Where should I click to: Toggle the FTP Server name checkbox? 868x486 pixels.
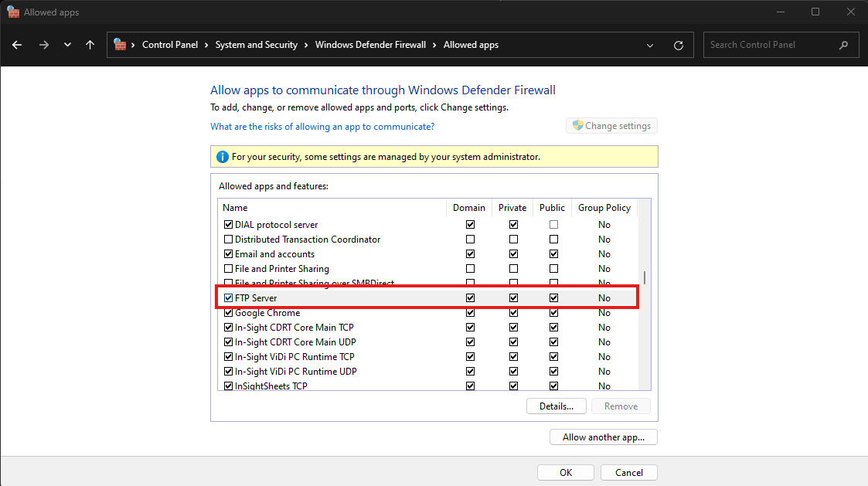tap(228, 298)
